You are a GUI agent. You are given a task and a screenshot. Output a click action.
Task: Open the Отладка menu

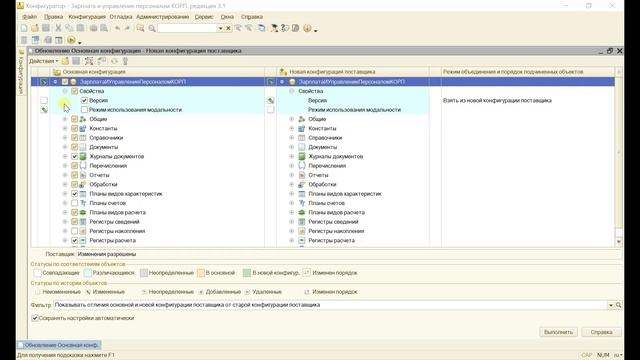(x=121, y=17)
